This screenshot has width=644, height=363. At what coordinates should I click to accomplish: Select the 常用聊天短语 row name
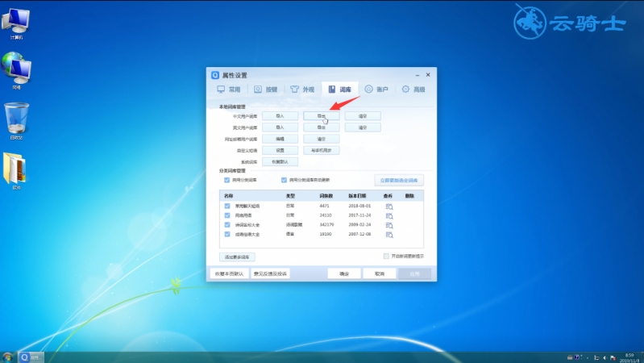click(247, 206)
